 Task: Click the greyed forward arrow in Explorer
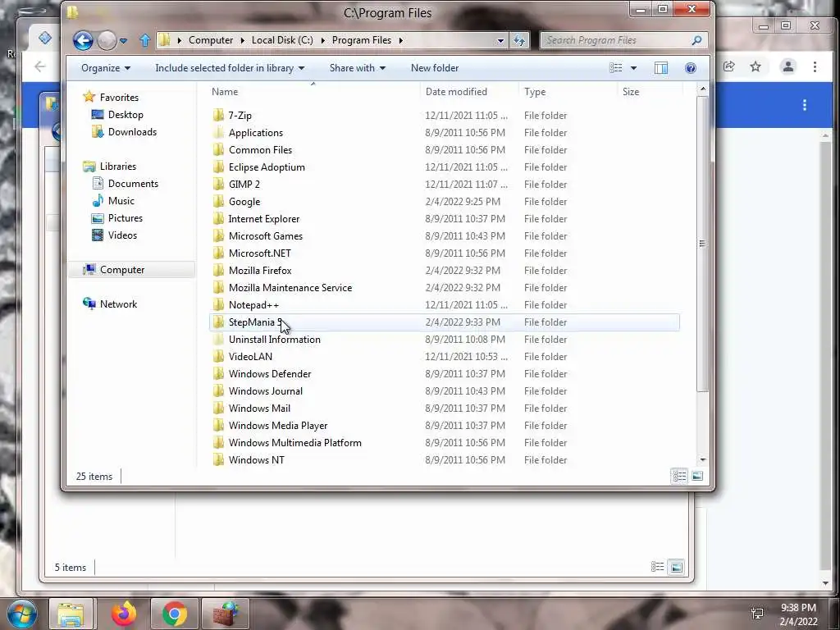(107, 40)
